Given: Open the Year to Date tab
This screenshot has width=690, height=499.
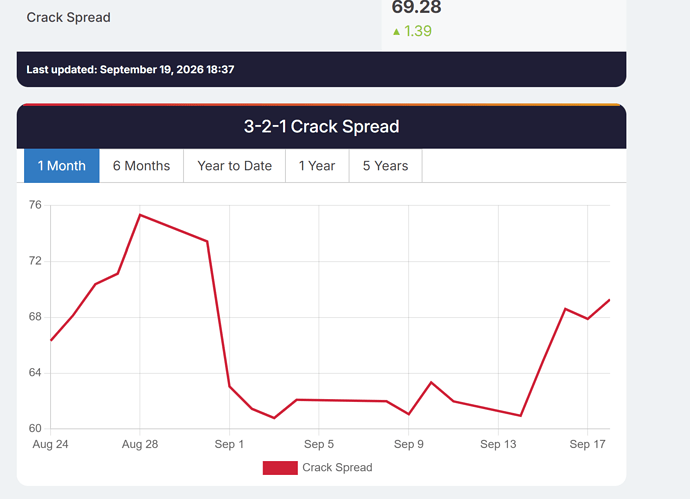Looking at the screenshot, I should tap(235, 166).
